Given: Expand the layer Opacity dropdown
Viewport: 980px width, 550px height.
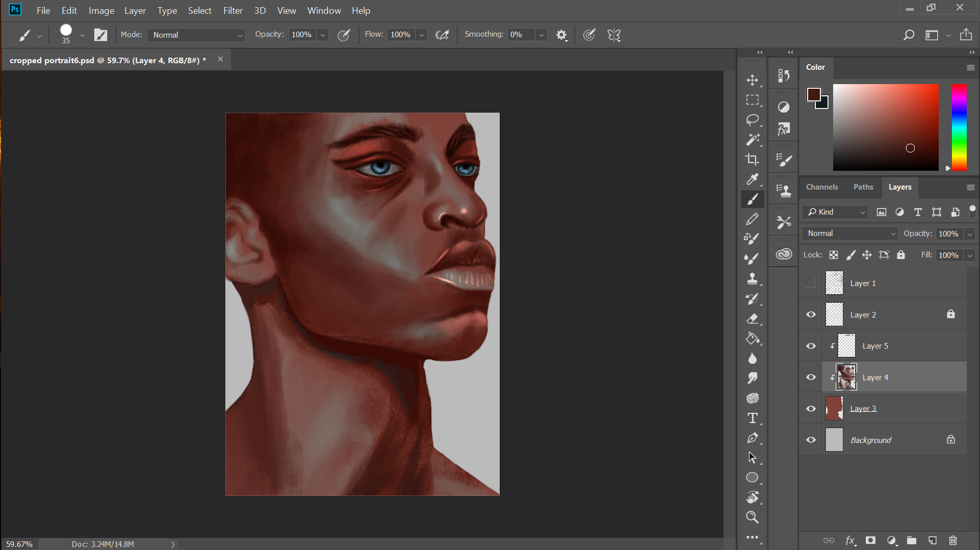Looking at the screenshot, I should pyautogui.click(x=970, y=233).
